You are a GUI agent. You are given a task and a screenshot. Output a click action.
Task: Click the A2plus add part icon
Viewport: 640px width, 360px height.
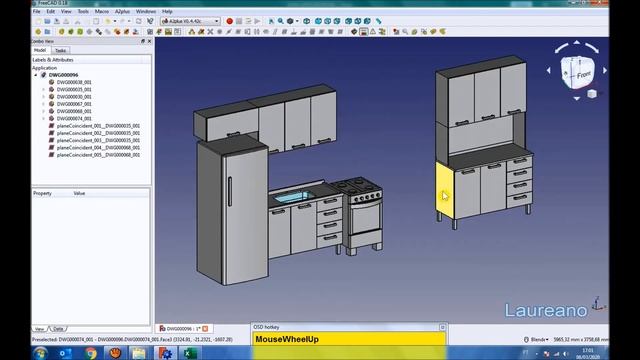pyautogui.click(x=61, y=31)
